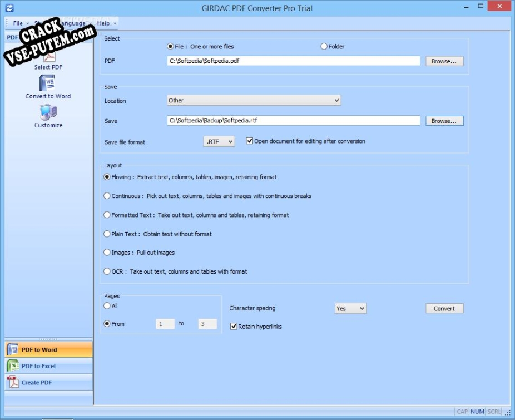
Task: Click Browse next to the PDF path
Action: (x=444, y=61)
